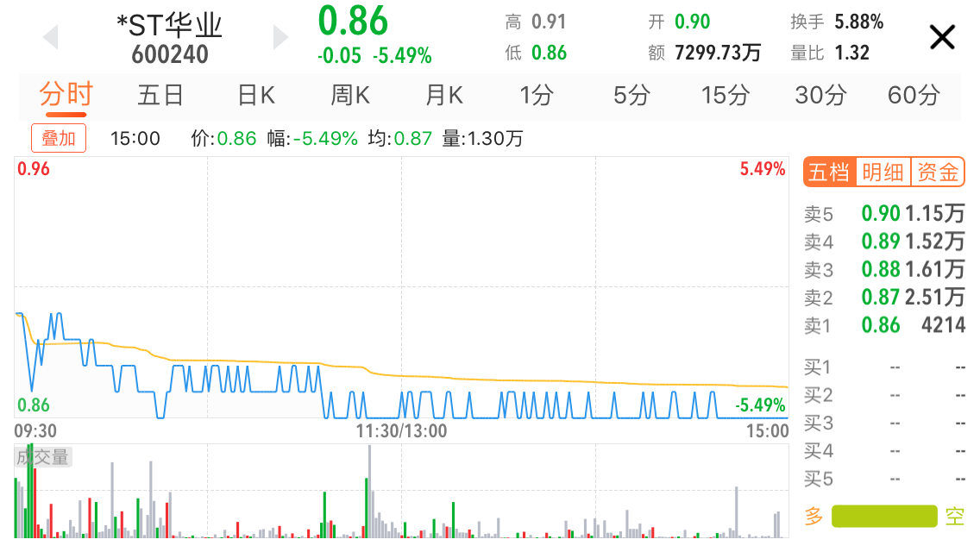Select the 买2 bid row
Viewport: 980px width, 552px height.
pyautogui.click(x=884, y=395)
